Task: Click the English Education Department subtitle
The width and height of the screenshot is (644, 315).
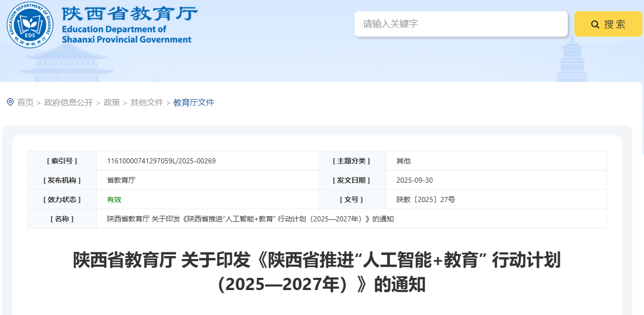Action: [x=126, y=35]
